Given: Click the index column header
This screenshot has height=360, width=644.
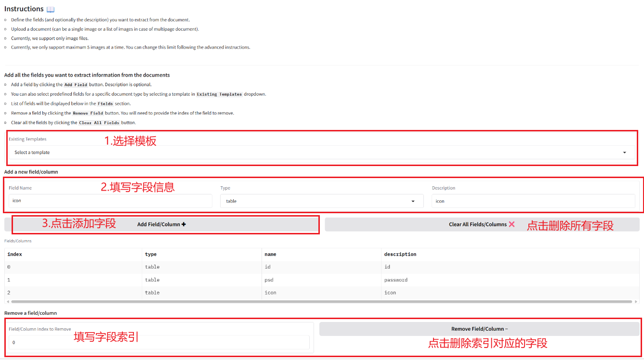Looking at the screenshot, I should pyautogui.click(x=15, y=254).
